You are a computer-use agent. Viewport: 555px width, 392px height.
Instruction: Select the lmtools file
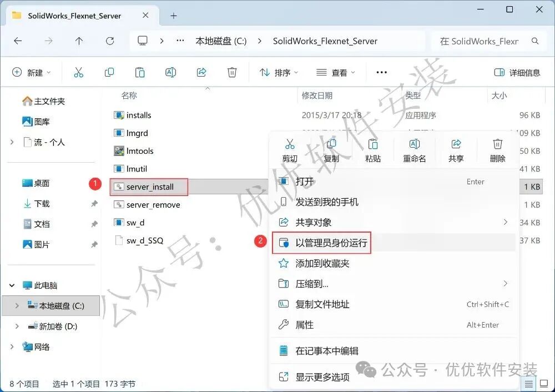[x=134, y=151]
